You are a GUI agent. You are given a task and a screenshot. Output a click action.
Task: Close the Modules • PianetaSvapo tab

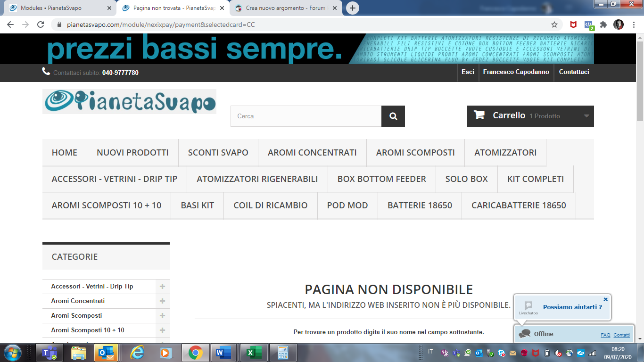tap(109, 8)
